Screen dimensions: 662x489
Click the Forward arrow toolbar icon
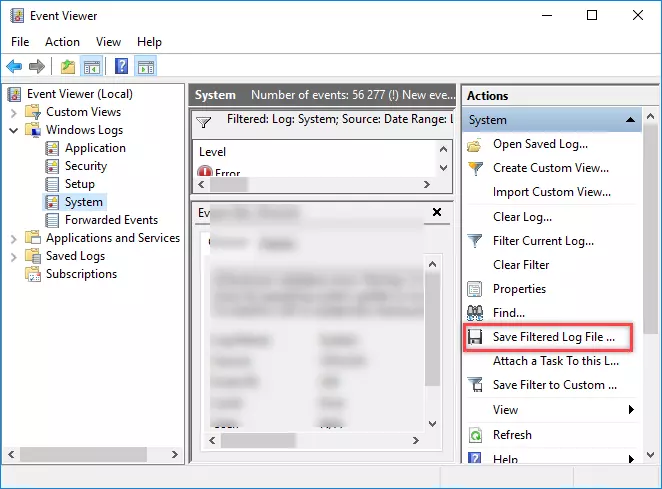click(37, 67)
